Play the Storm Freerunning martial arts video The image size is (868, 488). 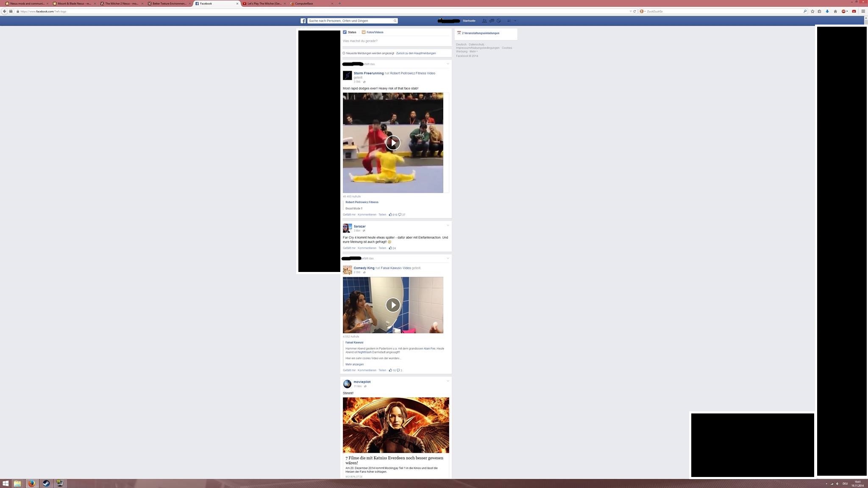(393, 143)
